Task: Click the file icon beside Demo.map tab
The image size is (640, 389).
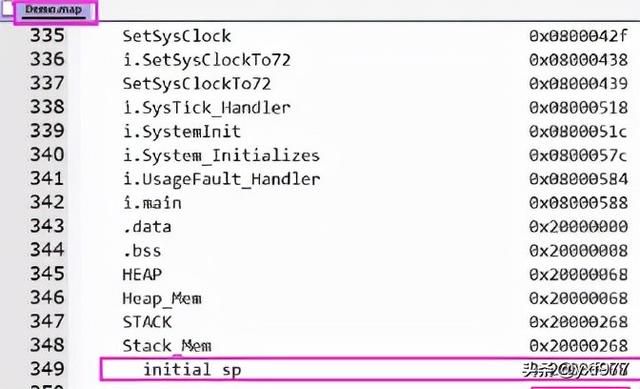Action: [7, 10]
